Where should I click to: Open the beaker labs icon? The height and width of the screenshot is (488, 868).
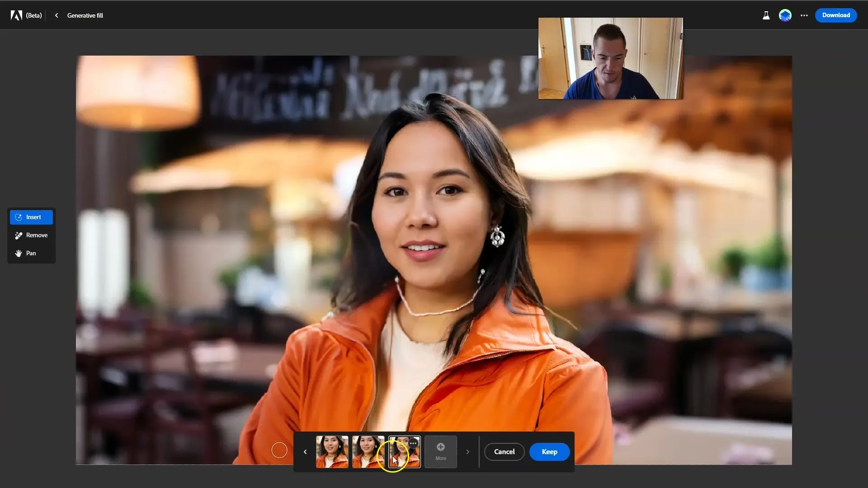(x=766, y=15)
